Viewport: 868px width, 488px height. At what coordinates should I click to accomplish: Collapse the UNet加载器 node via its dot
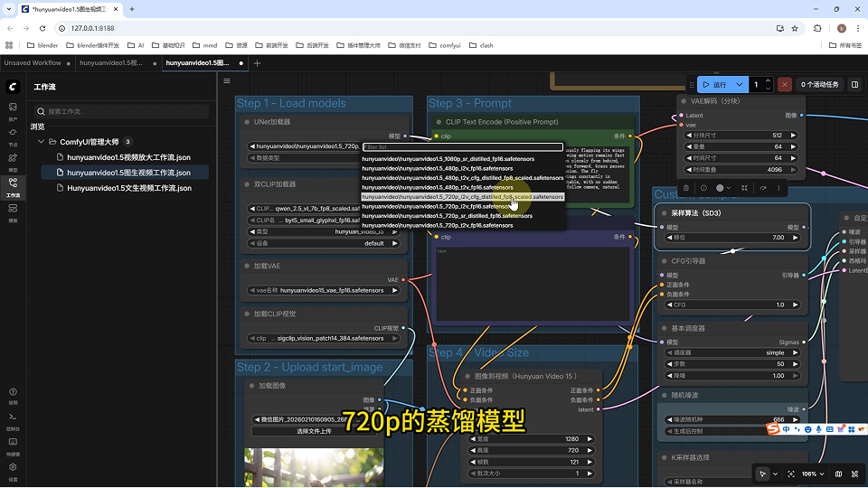[247, 122]
